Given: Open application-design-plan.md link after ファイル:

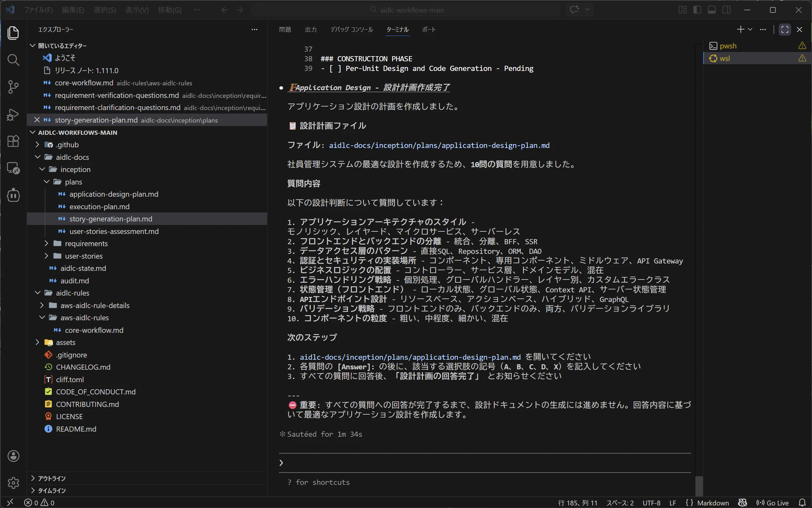Looking at the screenshot, I should (439, 145).
